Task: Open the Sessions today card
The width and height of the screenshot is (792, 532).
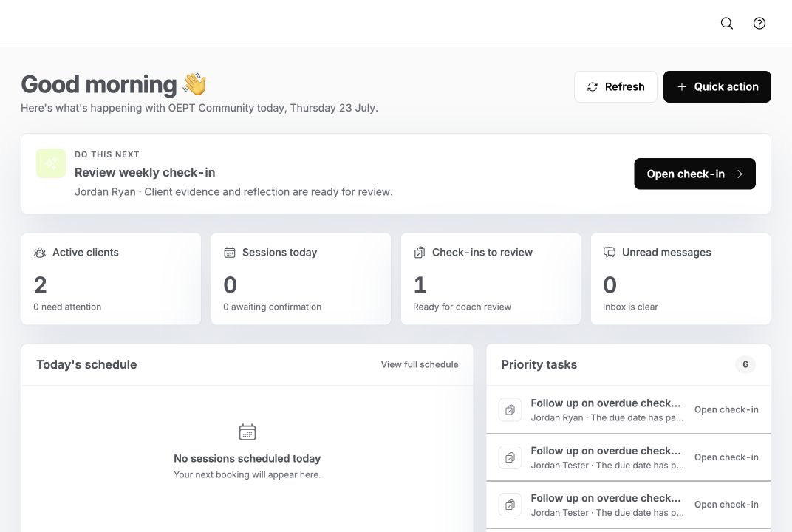Action: click(x=301, y=279)
